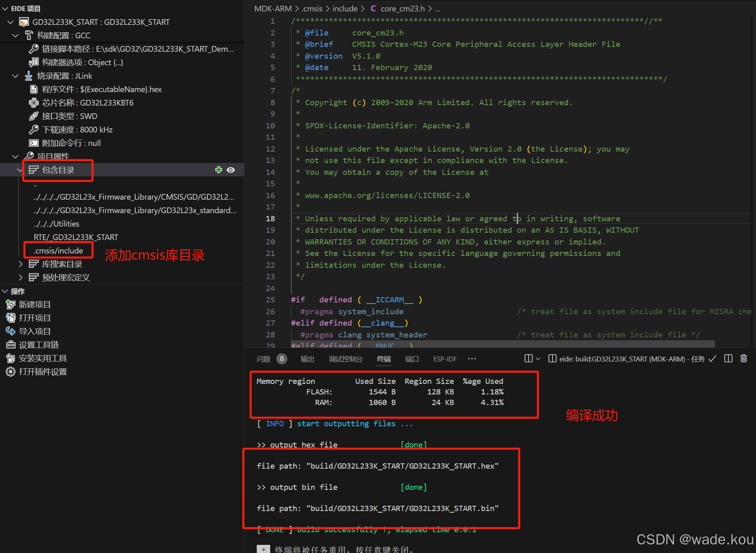The height and width of the screenshot is (553, 756).
Task: Toggle the eye icon on 包含目录 row
Action: coord(231,170)
